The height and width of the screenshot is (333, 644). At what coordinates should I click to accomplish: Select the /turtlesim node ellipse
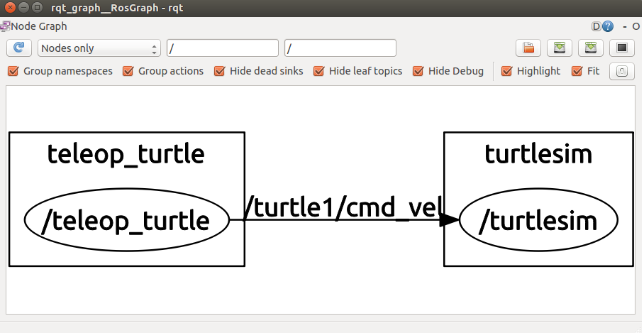tap(538, 220)
